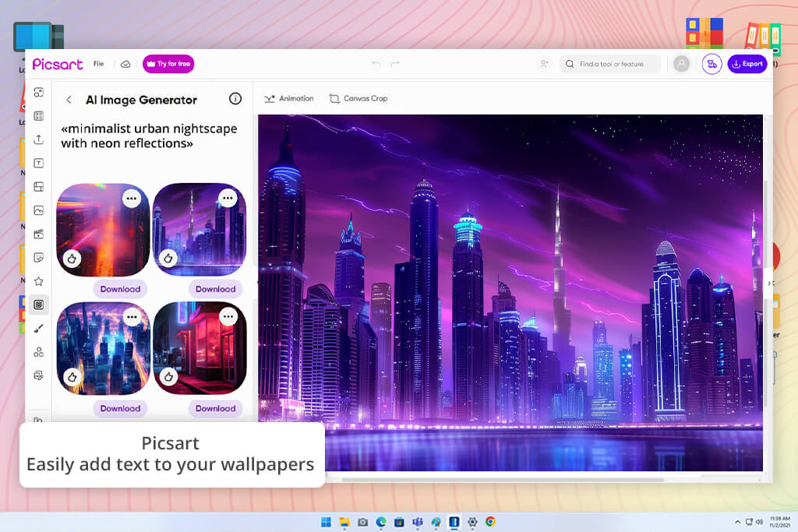This screenshot has height=532, width=798.
Task: Click the cloud save status icon
Action: coord(125,64)
